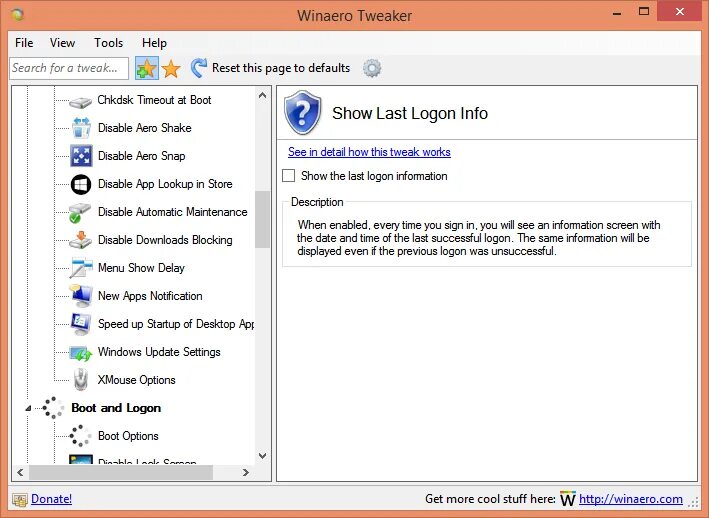Click the Menu Show Delay icon
The height and width of the screenshot is (518, 709).
click(x=81, y=268)
